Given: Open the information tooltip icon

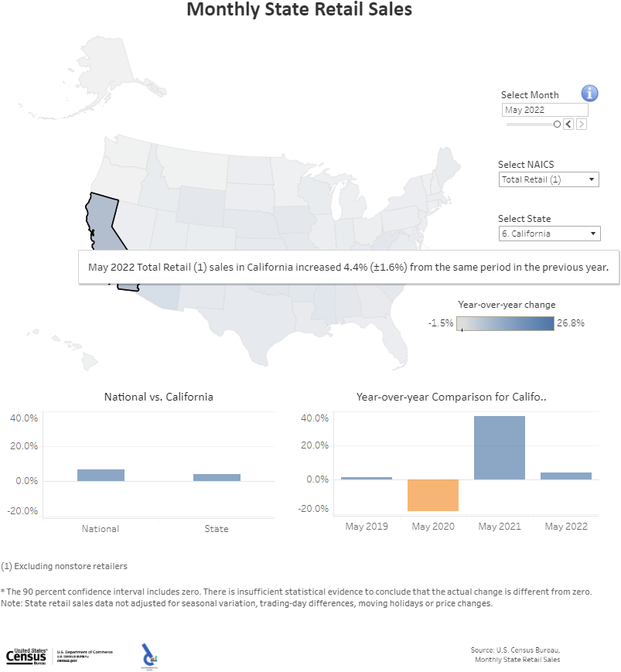Looking at the screenshot, I should coord(589,93).
